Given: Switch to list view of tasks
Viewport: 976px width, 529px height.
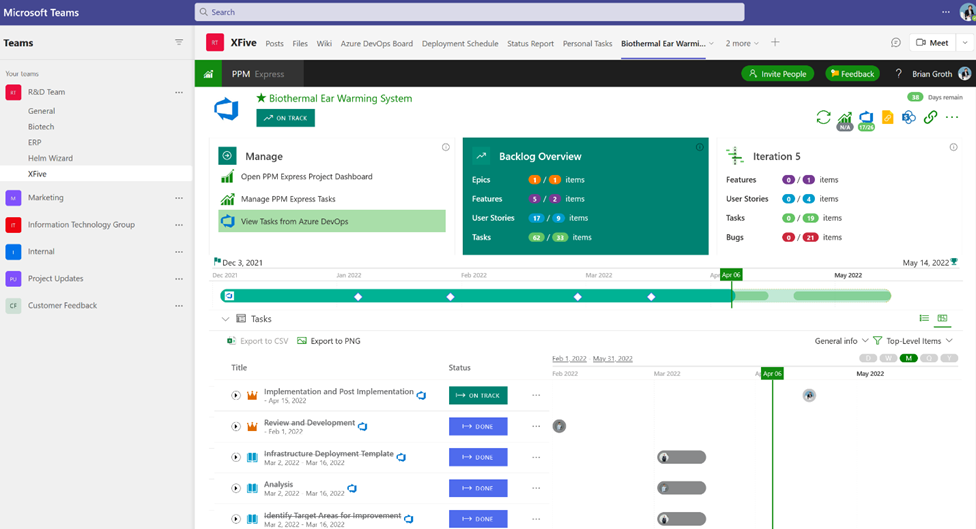Looking at the screenshot, I should pyautogui.click(x=924, y=318).
